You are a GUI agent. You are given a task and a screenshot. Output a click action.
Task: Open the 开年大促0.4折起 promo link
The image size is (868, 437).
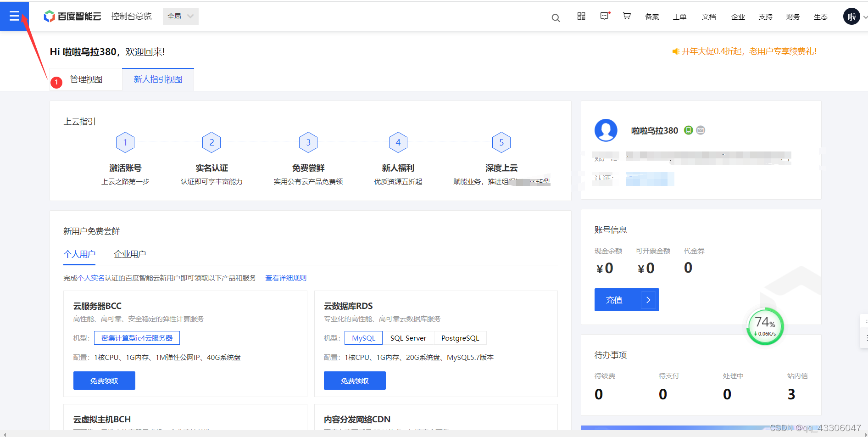tap(749, 51)
